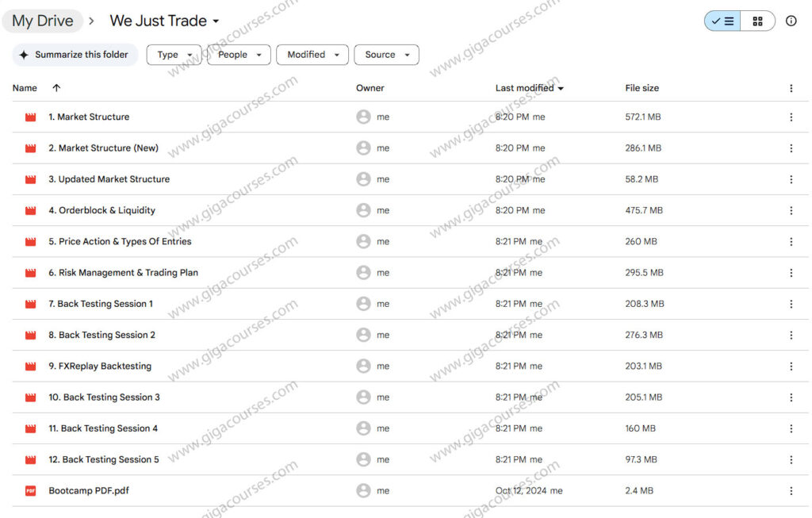Switch to list layout view

[722, 21]
